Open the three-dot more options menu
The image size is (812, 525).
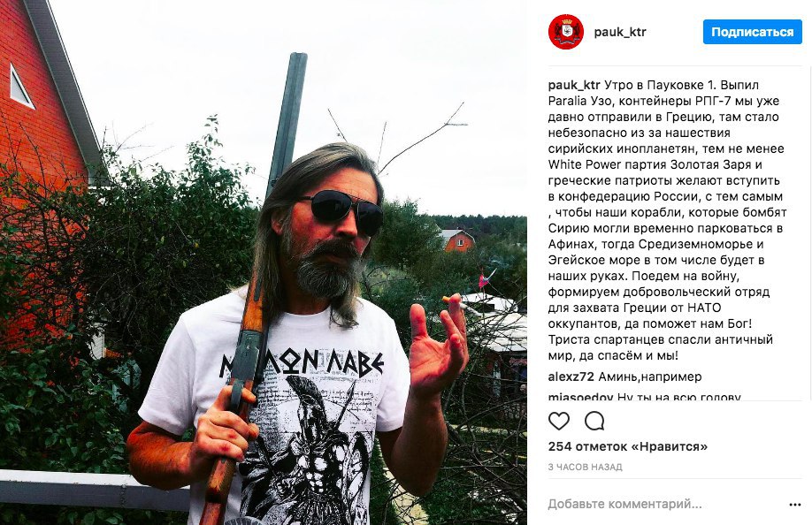pyautogui.click(x=795, y=505)
